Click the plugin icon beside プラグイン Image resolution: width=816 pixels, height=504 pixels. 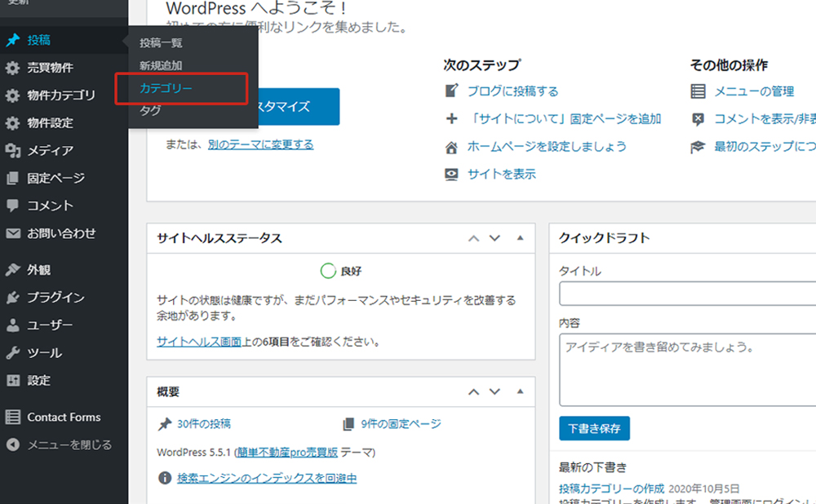click(12, 298)
